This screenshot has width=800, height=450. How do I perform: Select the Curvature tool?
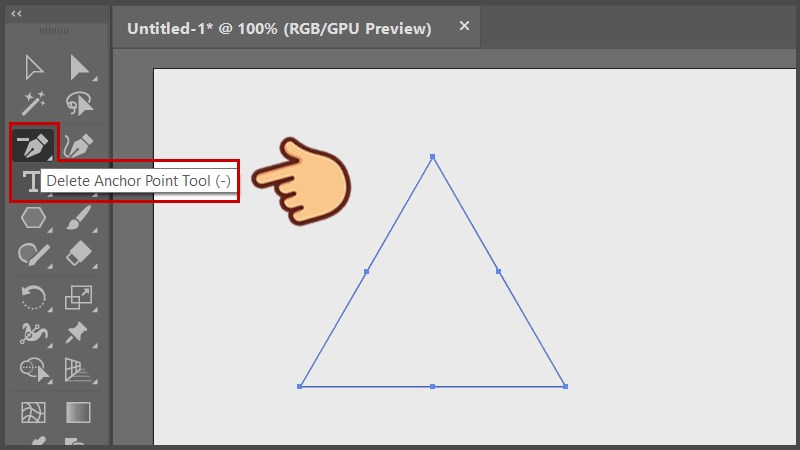[78, 145]
